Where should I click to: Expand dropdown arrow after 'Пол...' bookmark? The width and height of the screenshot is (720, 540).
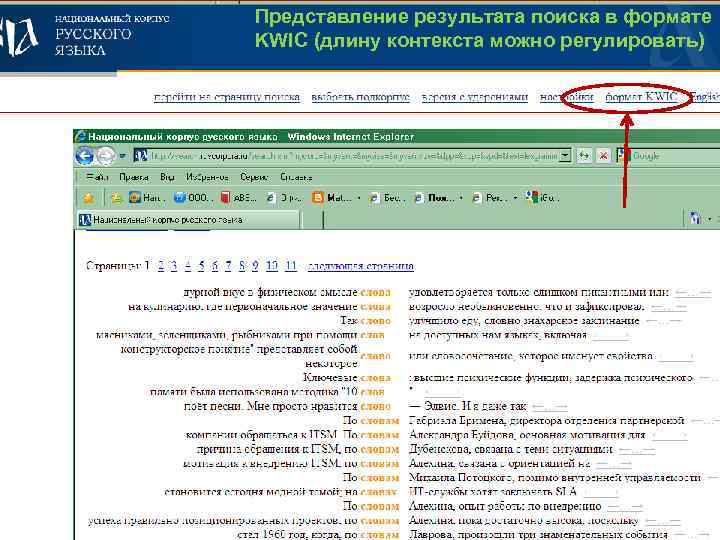coord(461,198)
